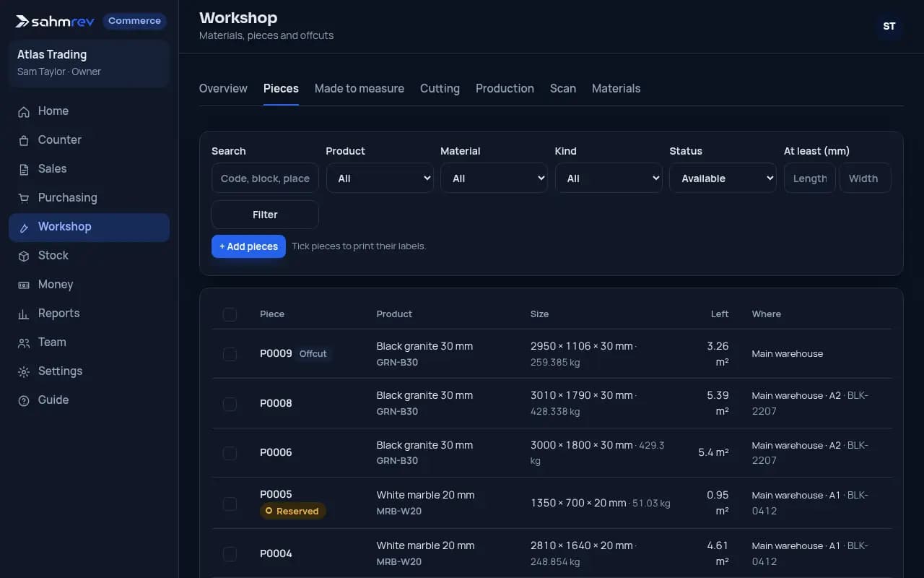Open the Kind filter dropdown
This screenshot has width=924, height=578.
tap(609, 178)
